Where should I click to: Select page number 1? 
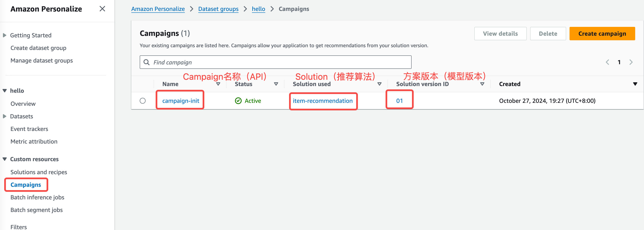pyautogui.click(x=619, y=62)
